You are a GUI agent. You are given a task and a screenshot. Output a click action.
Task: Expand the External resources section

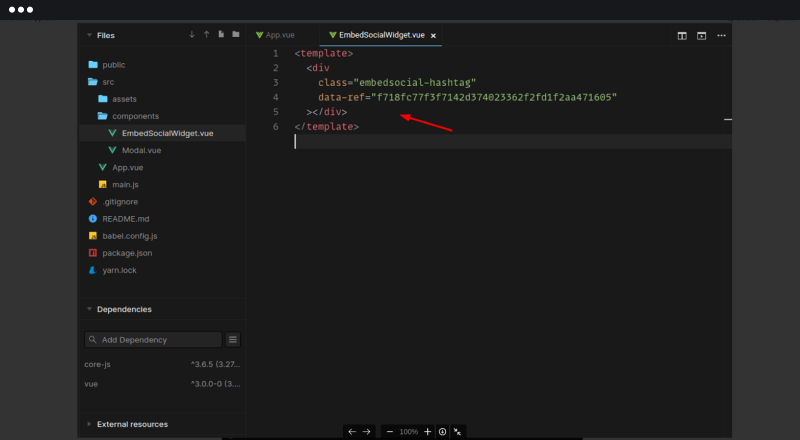tap(89, 424)
